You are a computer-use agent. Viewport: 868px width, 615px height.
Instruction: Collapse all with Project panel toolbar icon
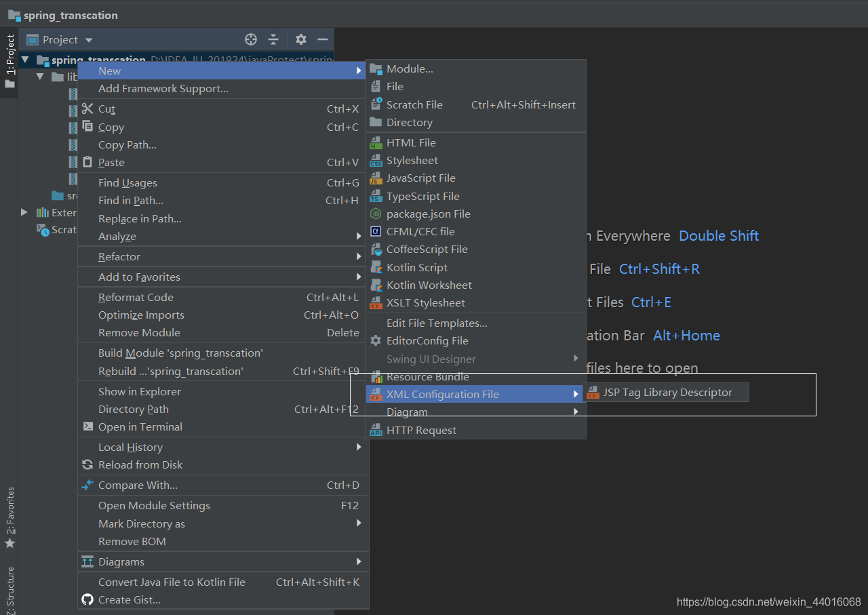coord(273,39)
